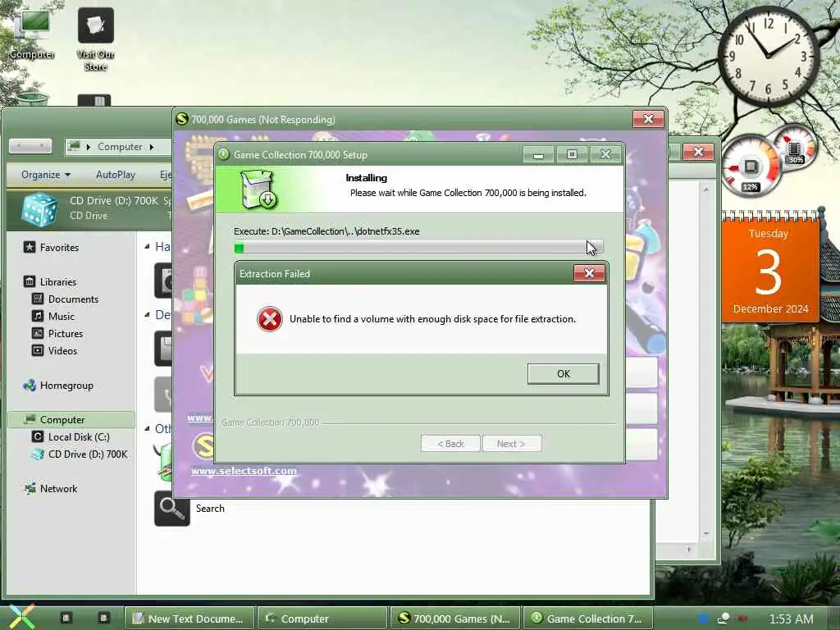Open the Computer desktop icon

[x=32, y=33]
